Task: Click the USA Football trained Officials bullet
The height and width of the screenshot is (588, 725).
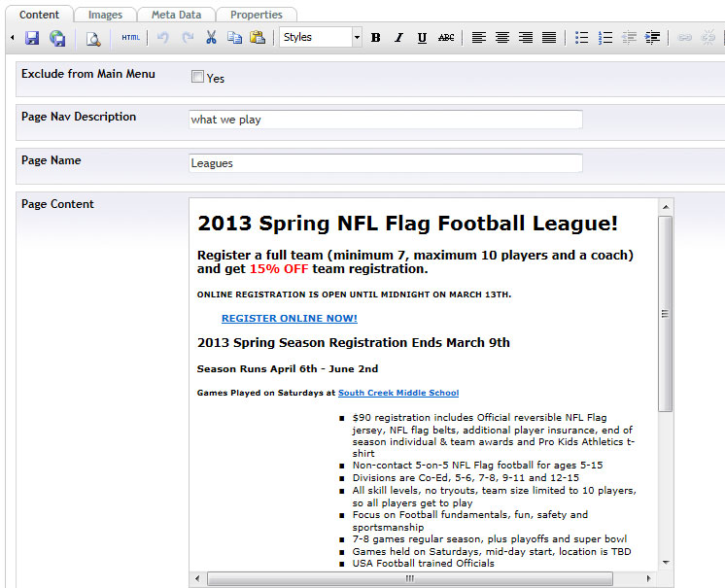Action: 423,564
